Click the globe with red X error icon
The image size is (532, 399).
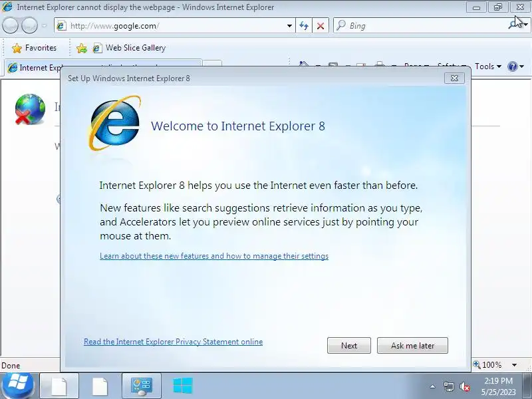[30, 109]
